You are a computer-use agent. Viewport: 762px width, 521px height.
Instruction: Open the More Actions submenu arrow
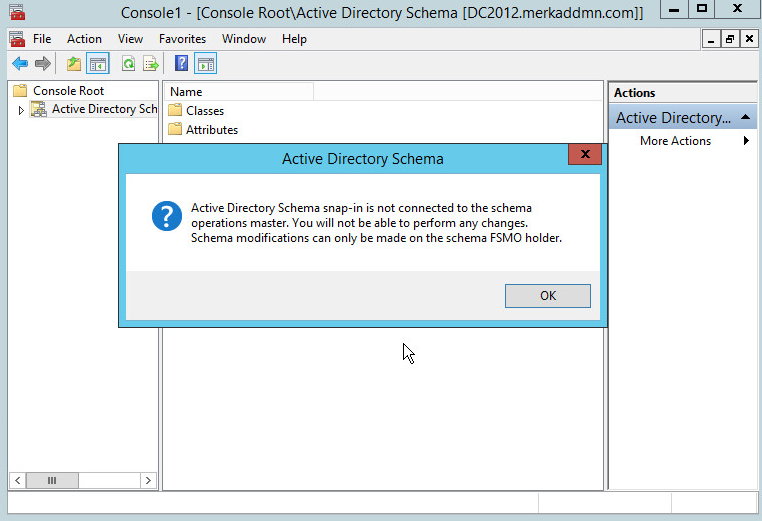coord(746,140)
